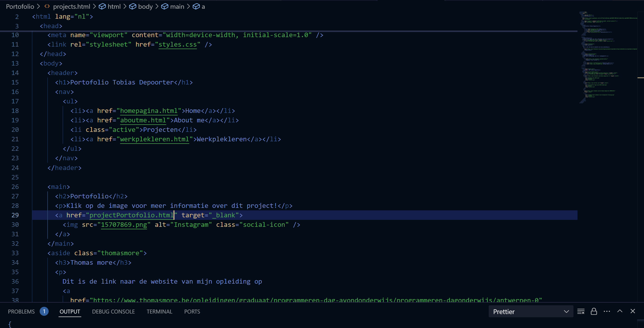Open the homepagina.html href link
The image size is (644, 328).
point(149,111)
